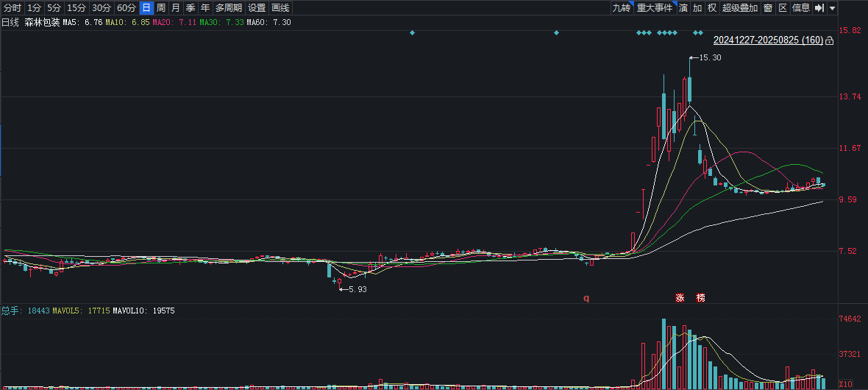Expand the toolbar dropdown triangle
The height and width of the screenshot is (390, 868).
tap(833, 8)
